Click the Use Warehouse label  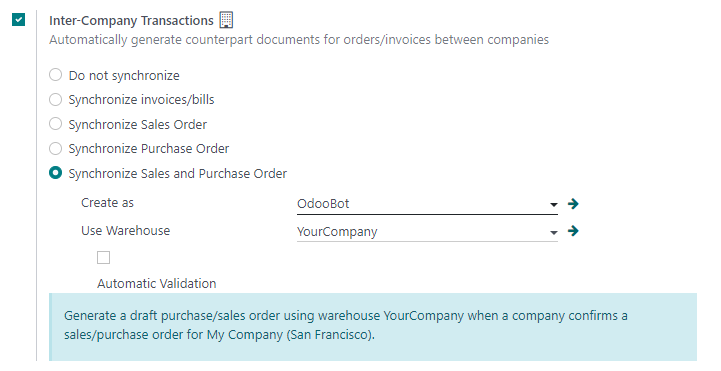[126, 230]
